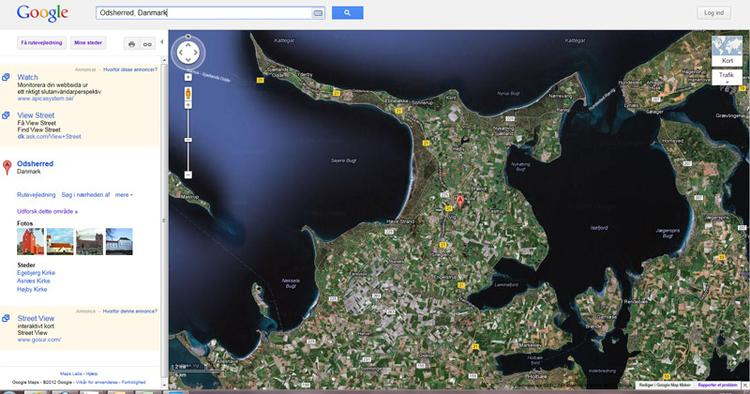
Task: Pan the map down with the compass arrow
Action: [188, 60]
